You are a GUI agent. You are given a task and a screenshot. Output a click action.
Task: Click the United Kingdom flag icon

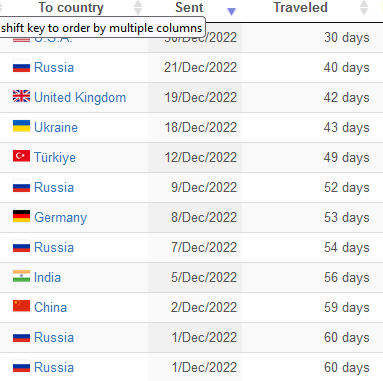tap(21, 96)
